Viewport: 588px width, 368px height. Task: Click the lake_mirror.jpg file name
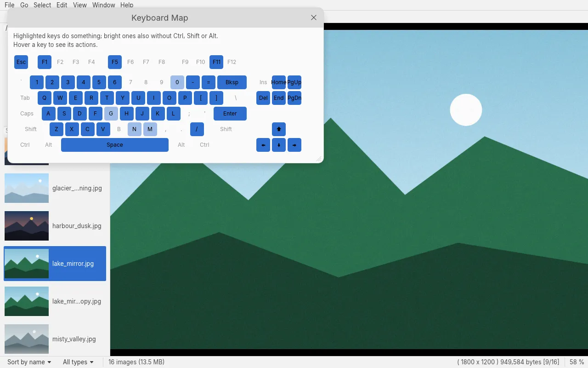pyautogui.click(x=73, y=264)
